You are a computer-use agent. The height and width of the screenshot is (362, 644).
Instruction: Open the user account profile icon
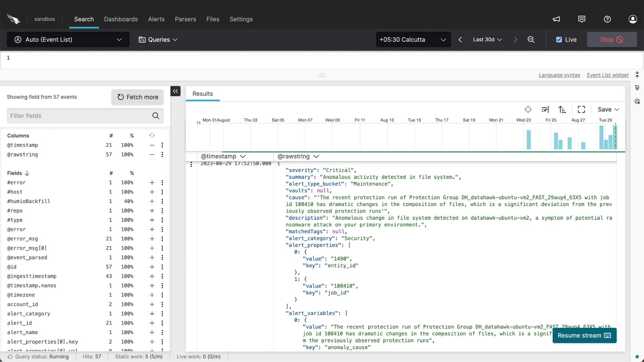[633, 19]
